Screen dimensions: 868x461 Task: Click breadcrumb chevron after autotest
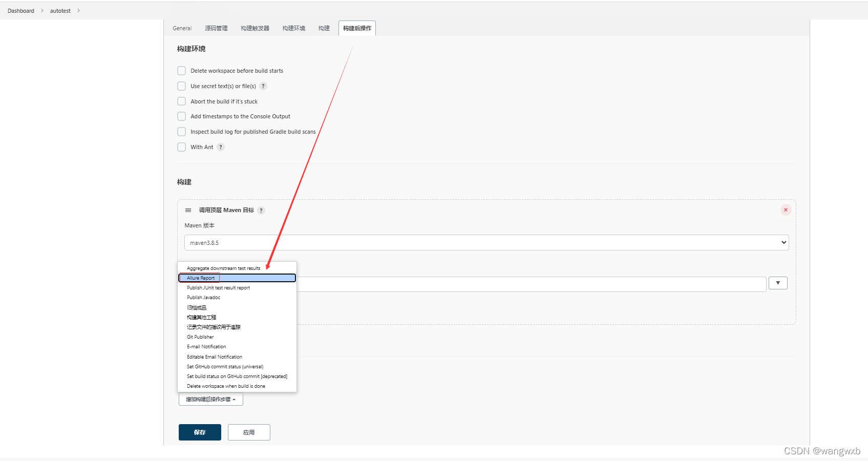pyautogui.click(x=78, y=10)
